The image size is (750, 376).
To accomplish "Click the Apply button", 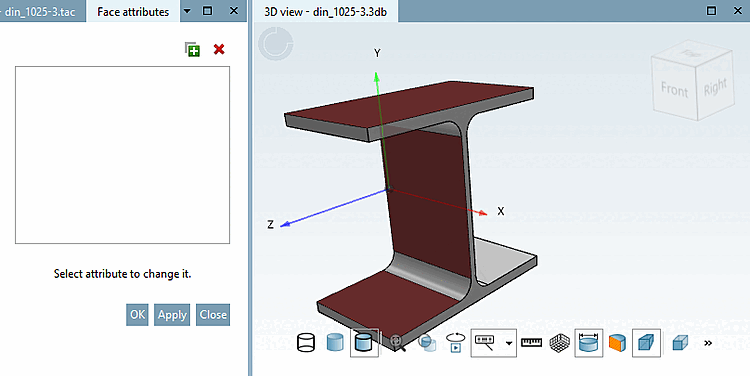I will (x=172, y=315).
